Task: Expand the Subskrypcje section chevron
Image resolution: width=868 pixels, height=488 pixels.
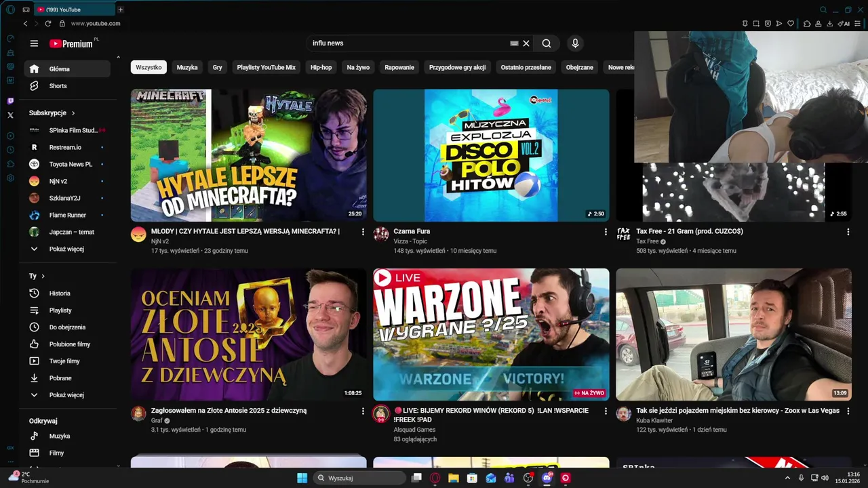Action: click(73, 113)
